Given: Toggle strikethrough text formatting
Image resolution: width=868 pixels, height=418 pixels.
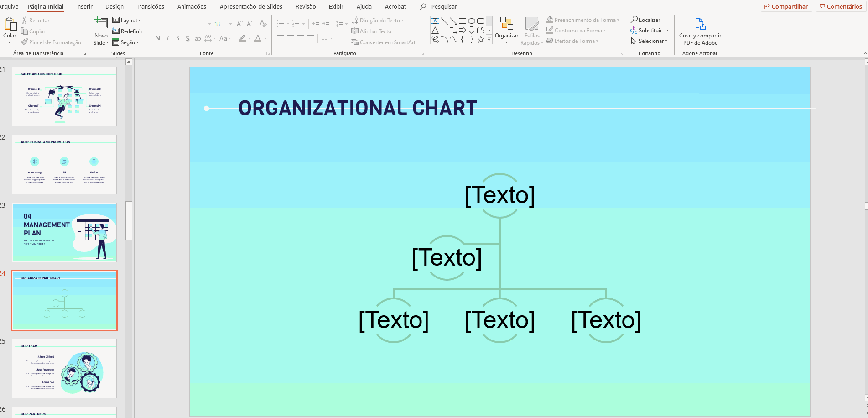Looking at the screenshot, I should [x=198, y=38].
